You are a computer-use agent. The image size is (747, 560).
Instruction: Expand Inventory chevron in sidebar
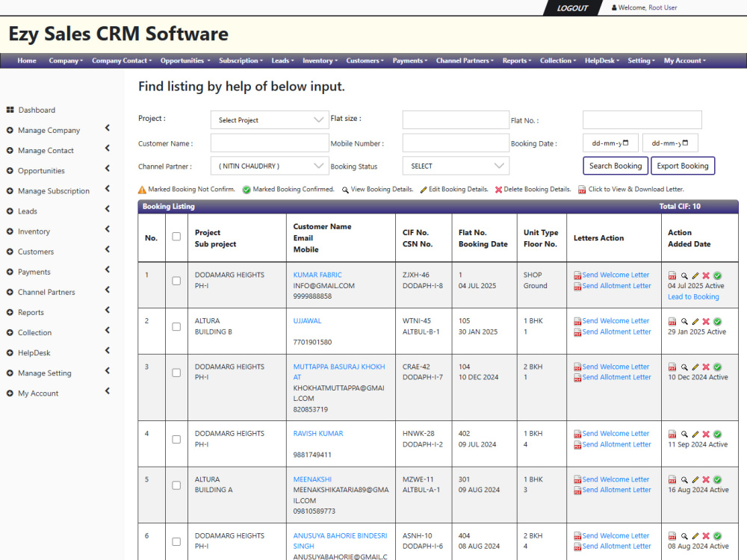(107, 229)
